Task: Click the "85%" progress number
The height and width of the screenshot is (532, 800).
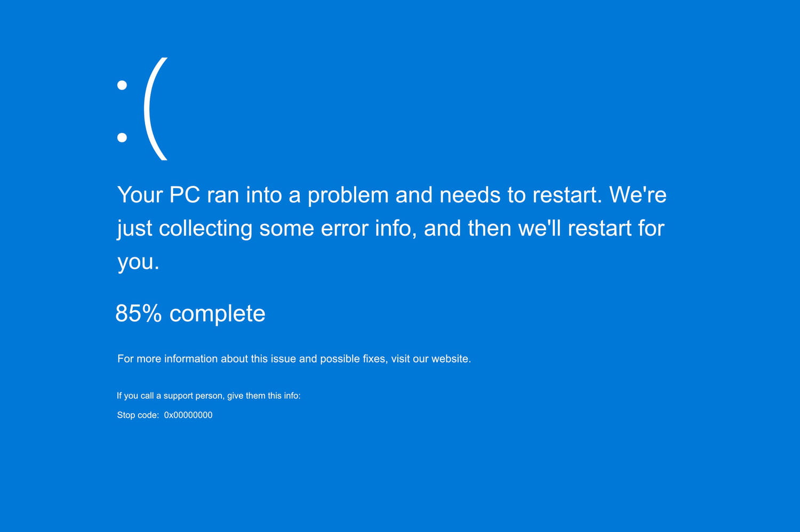Action: [138, 313]
